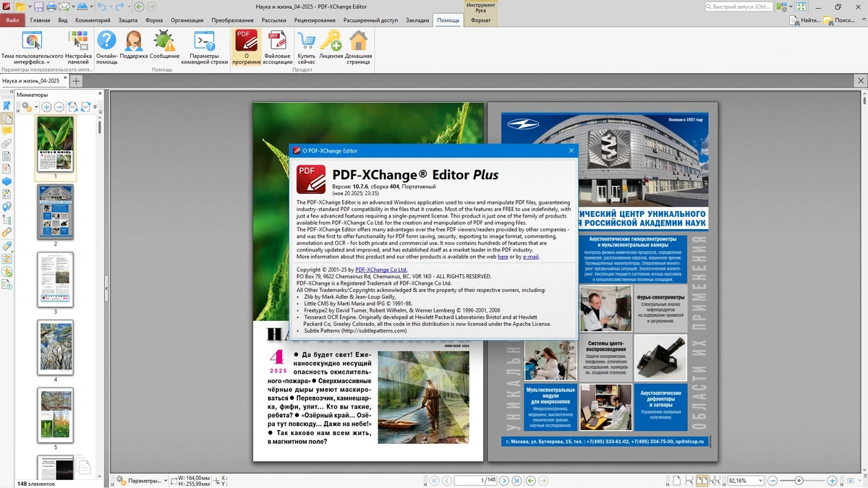Click zoom out minus in status bar
868x488 pixels.
click(x=773, y=481)
